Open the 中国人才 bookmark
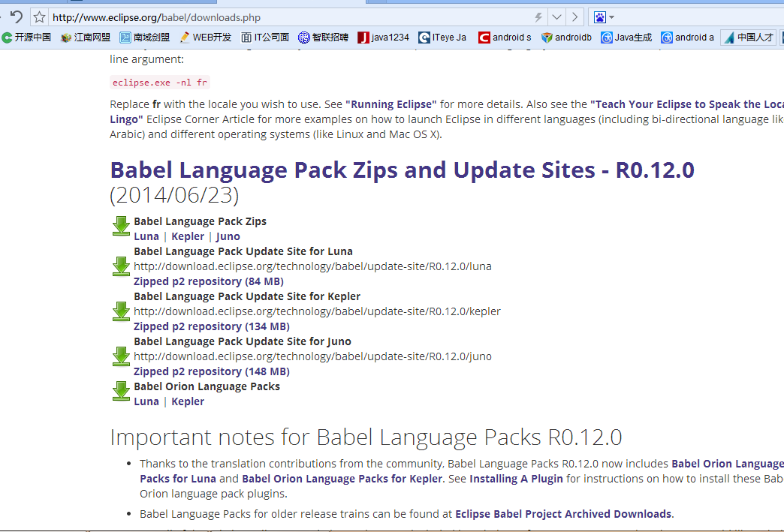This screenshot has height=532, width=784. 749,38
